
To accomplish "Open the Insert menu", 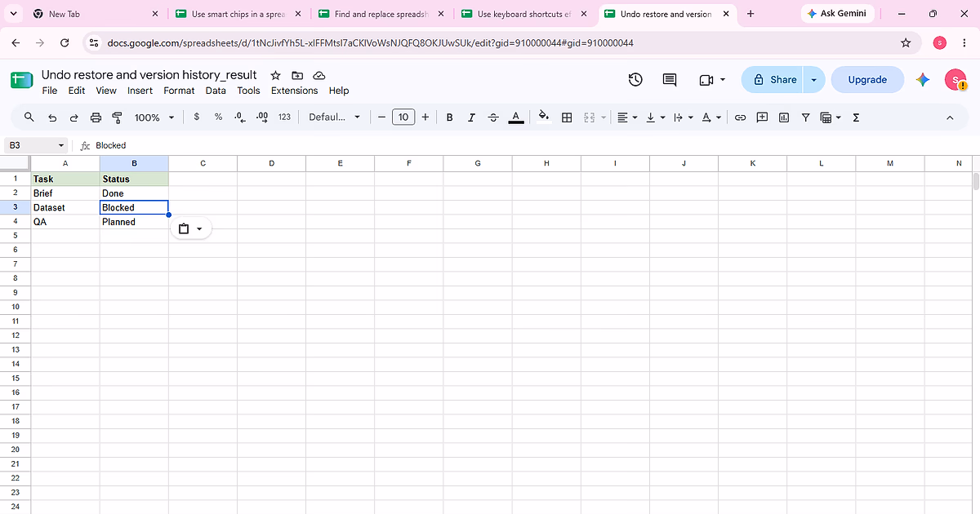I will point(140,91).
